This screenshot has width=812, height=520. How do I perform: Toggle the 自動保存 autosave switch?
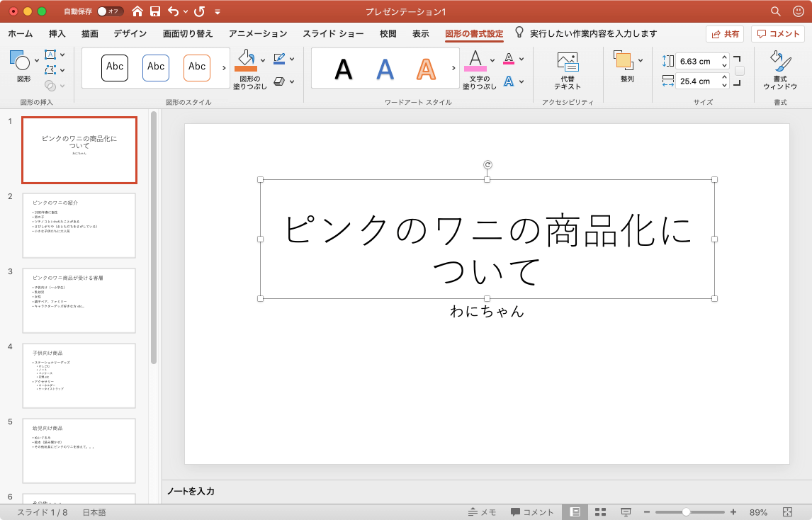click(110, 11)
